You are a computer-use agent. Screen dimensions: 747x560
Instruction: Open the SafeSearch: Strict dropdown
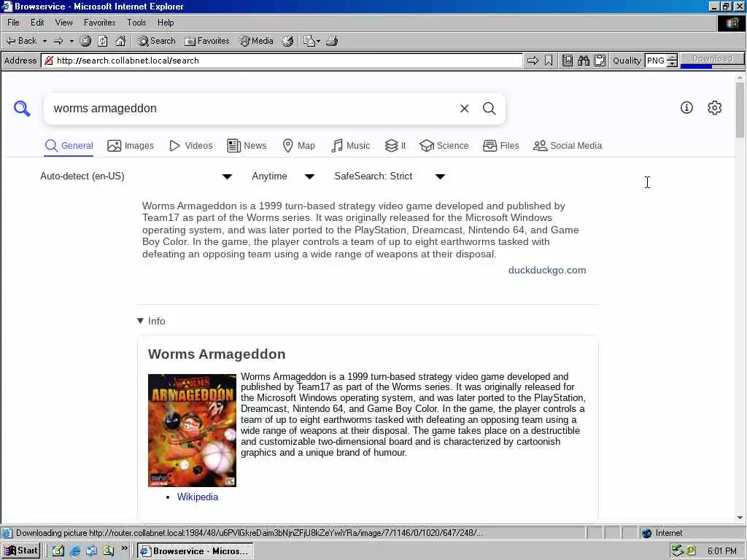(390, 176)
